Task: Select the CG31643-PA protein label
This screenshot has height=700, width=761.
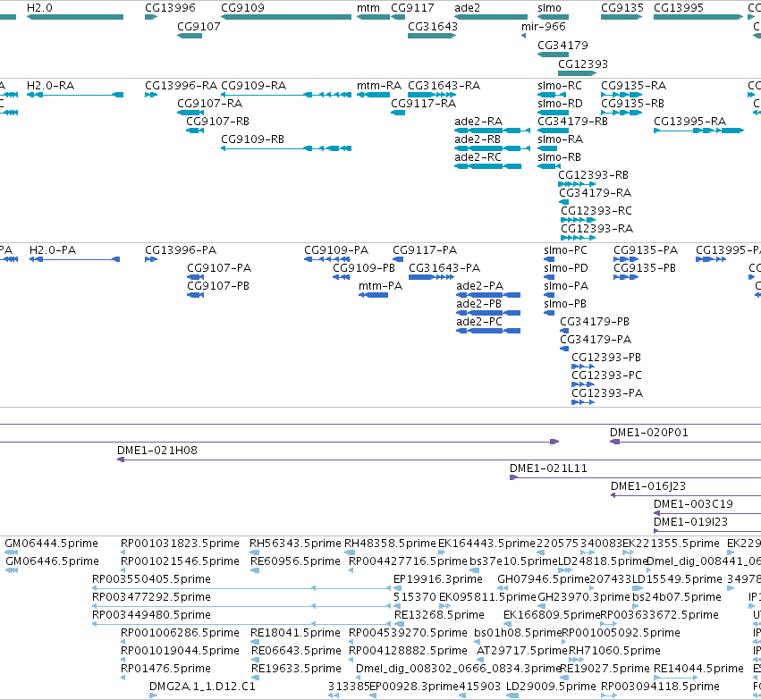Action: pos(444,268)
